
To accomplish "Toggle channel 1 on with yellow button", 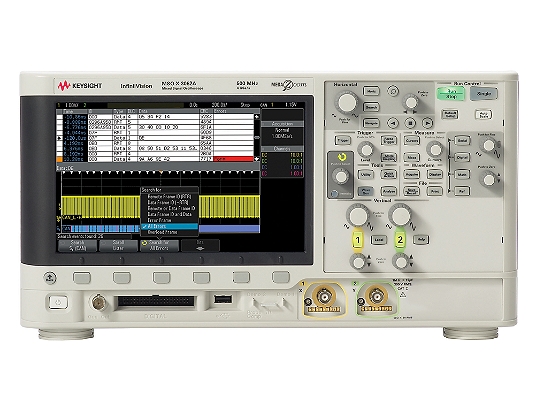I will coord(358,240).
